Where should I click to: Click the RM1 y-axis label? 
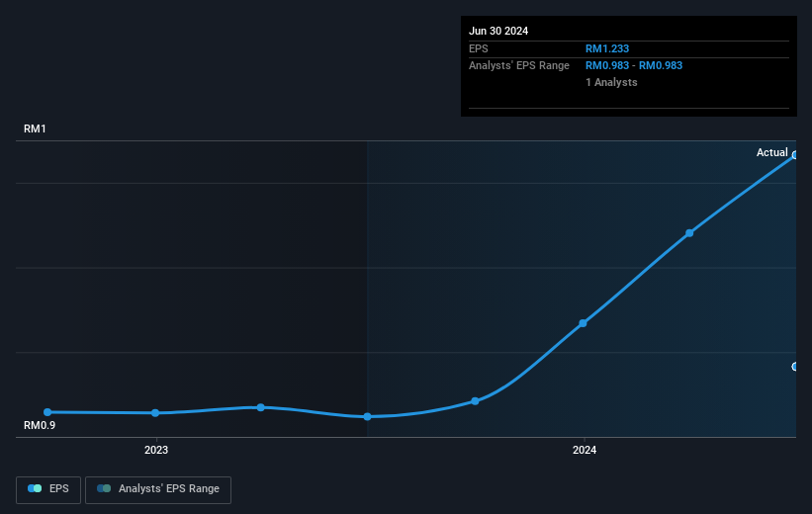[x=35, y=128]
